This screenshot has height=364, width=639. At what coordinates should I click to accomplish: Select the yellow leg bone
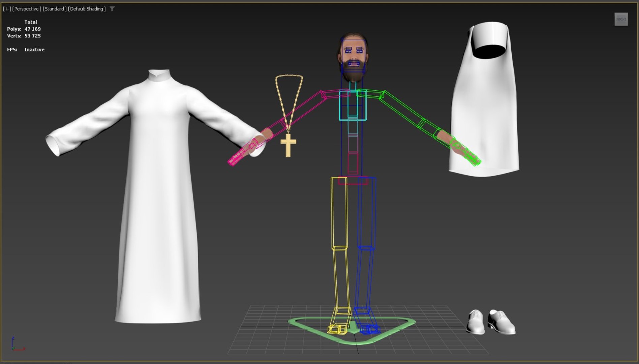pyautogui.click(x=339, y=213)
